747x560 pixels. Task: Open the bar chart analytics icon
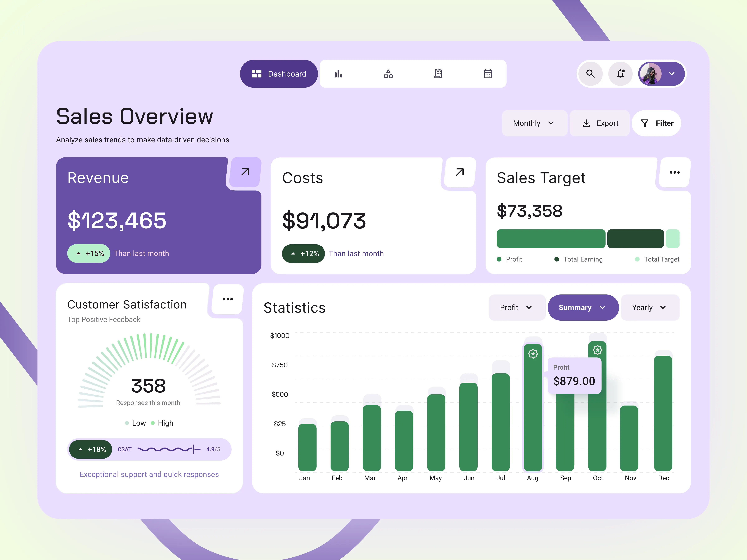338,74
